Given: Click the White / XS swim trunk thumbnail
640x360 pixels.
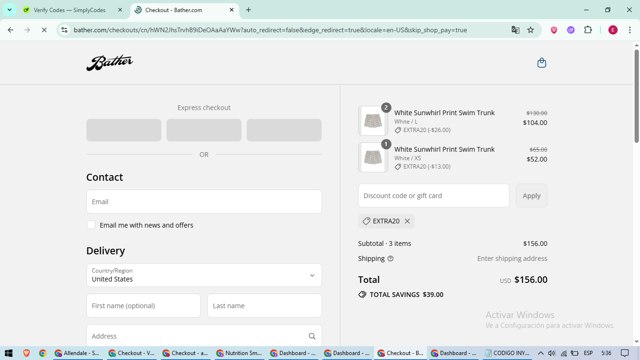Looking at the screenshot, I should tap(373, 158).
